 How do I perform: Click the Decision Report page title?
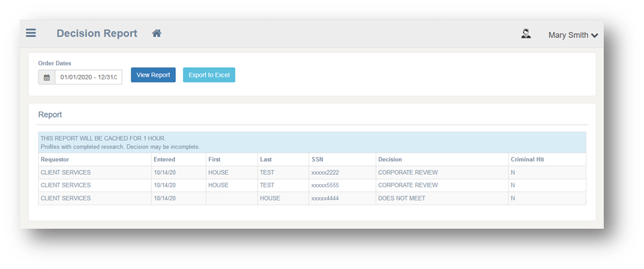pyautogui.click(x=97, y=33)
